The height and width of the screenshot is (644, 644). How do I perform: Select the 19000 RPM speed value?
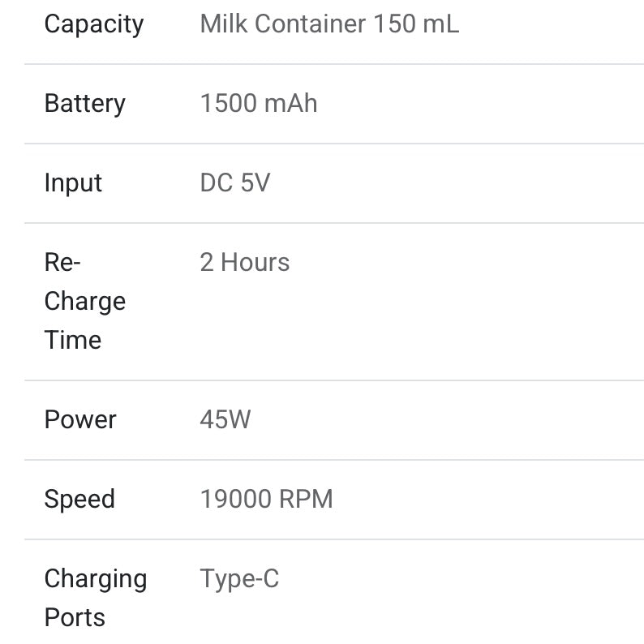[266, 500]
